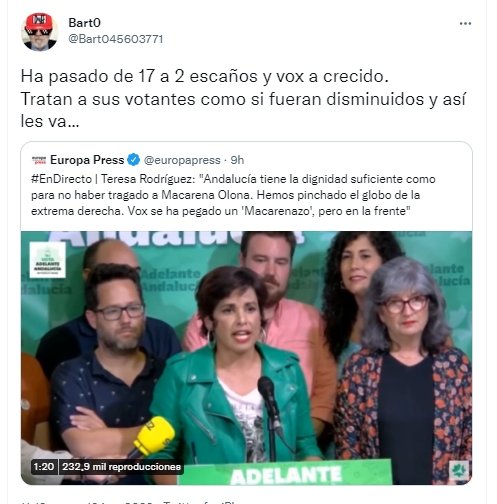Click Bart0's profile avatar picture
This screenshot has width=497, height=504.
[40, 32]
